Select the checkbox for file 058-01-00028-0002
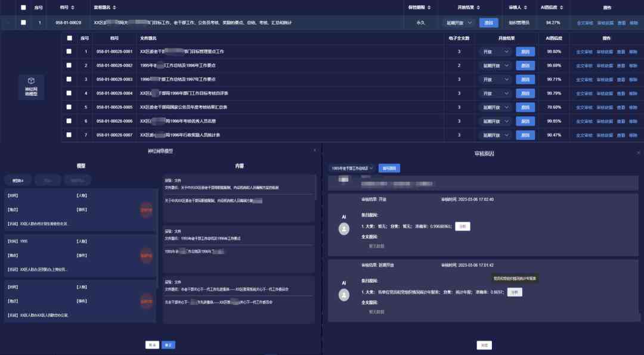The image size is (644, 355). click(69, 66)
